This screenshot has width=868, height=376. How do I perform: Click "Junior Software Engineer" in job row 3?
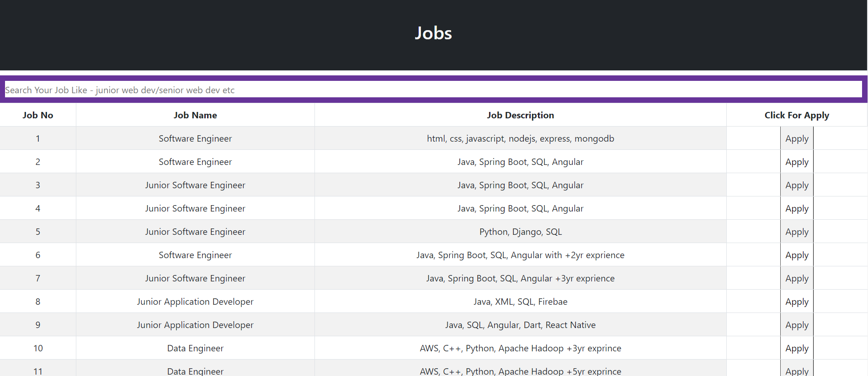click(195, 185)
